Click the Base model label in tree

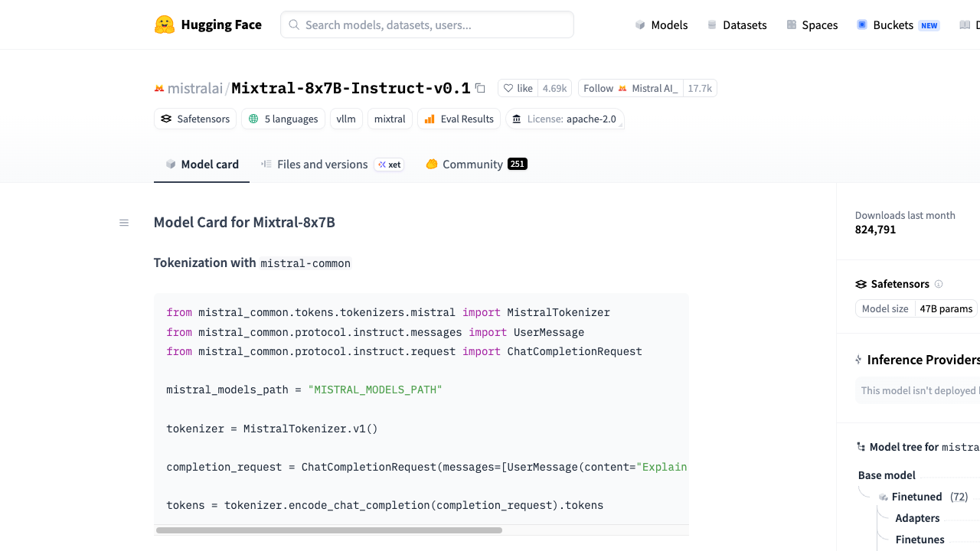pyautogui.click(x=887, y=475)
